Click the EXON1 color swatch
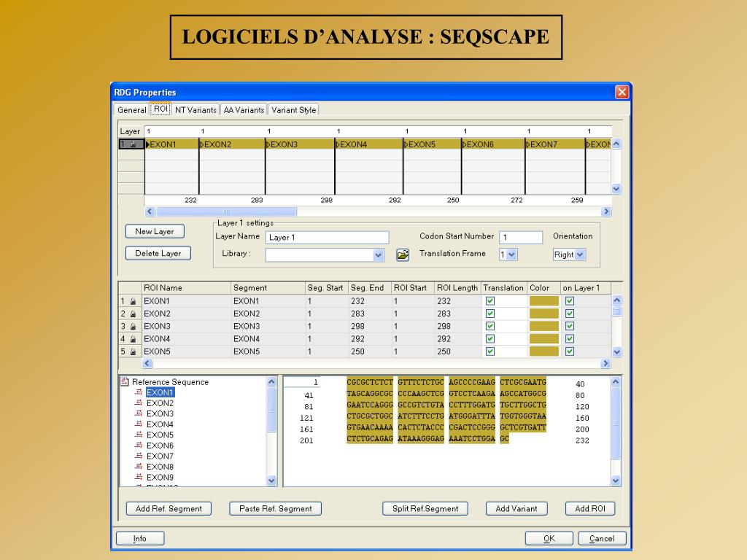This screenshot has width=747, height=560. coord(544,301)
